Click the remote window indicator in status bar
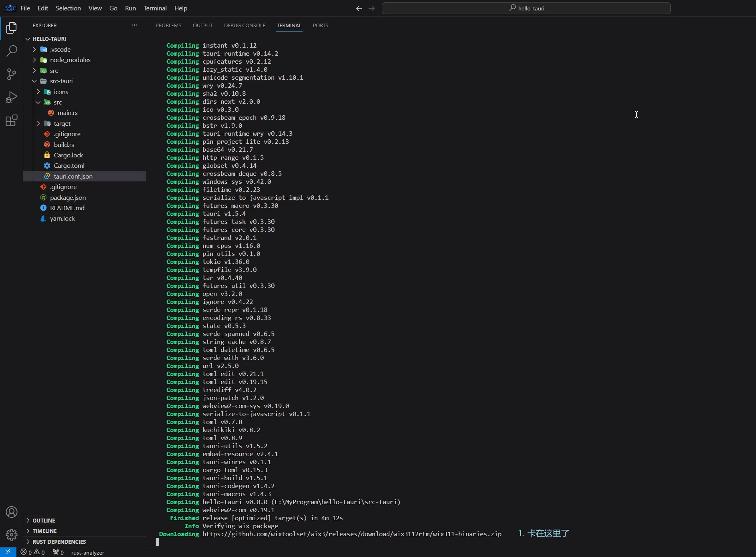756x557 pixels. 8,552
